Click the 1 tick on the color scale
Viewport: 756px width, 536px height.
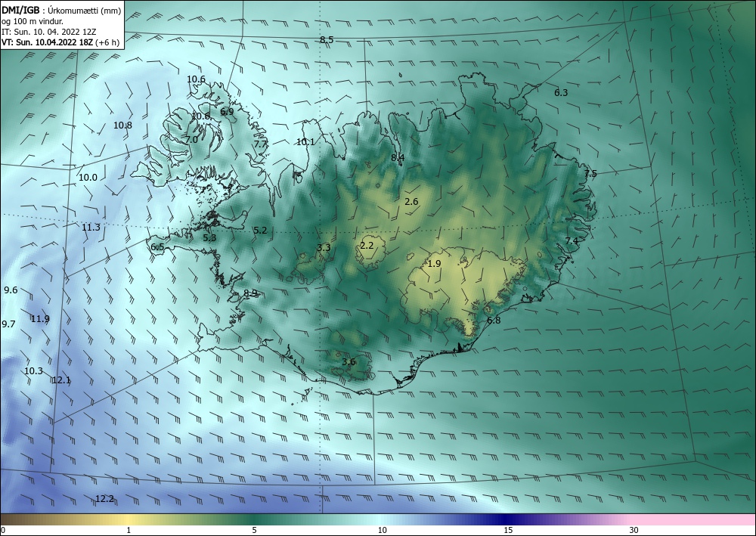pyautogui.click(x=129, y=531)
